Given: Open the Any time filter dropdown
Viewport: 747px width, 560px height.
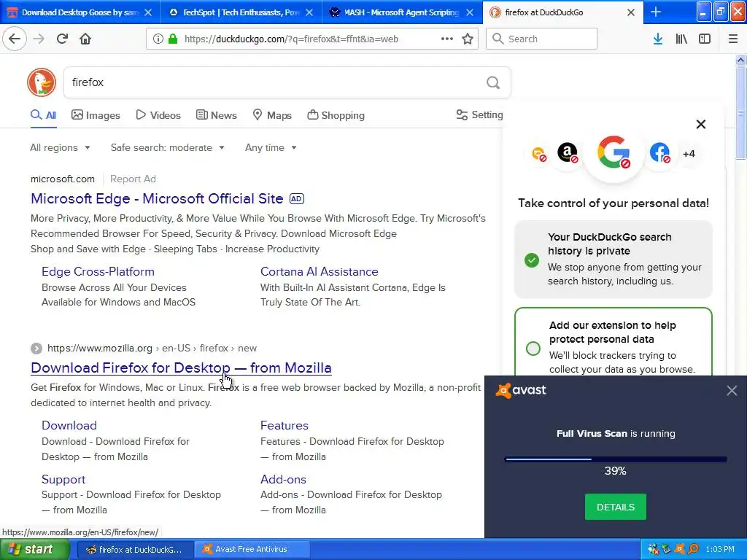Looking at the screenshot, I should point(271,147).
